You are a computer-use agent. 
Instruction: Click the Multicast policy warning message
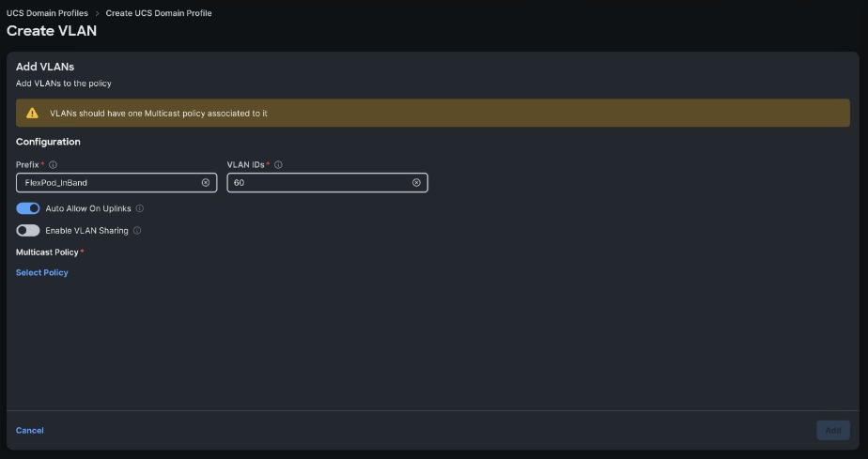tap(159, 114)
